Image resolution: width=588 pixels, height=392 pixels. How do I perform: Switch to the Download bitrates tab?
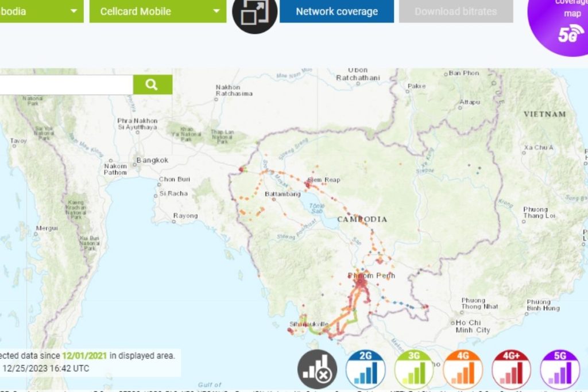click(455, 11)
